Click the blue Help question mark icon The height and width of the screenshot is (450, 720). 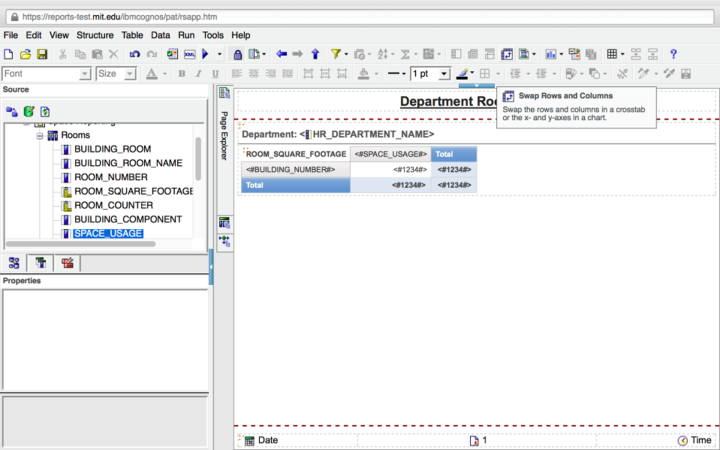[x=673, y=54]
